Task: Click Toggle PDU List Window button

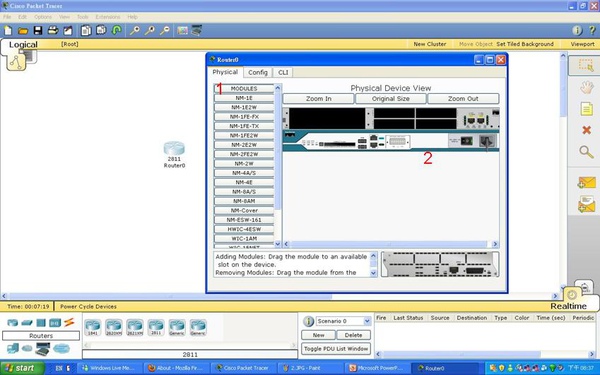Action: 336,349
